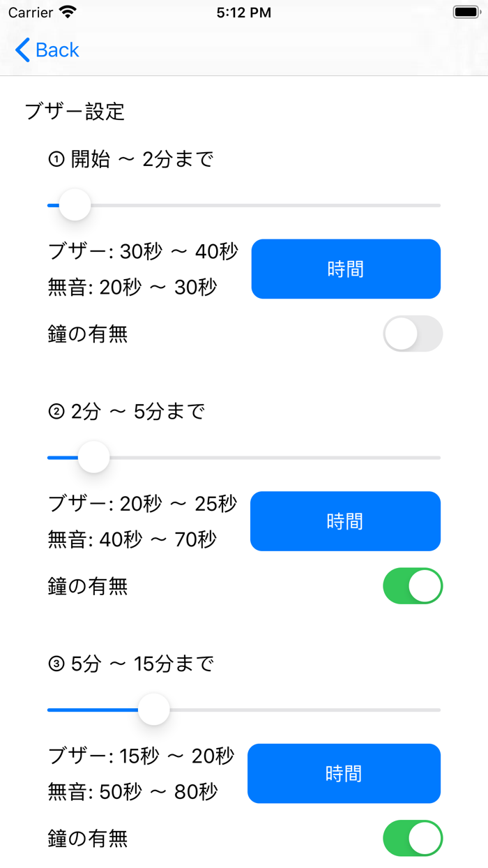The width and height of the screenshot is (488, 868).
Task: Turn off 鐘の有無 for section three
Action: (x=413, y=838)
